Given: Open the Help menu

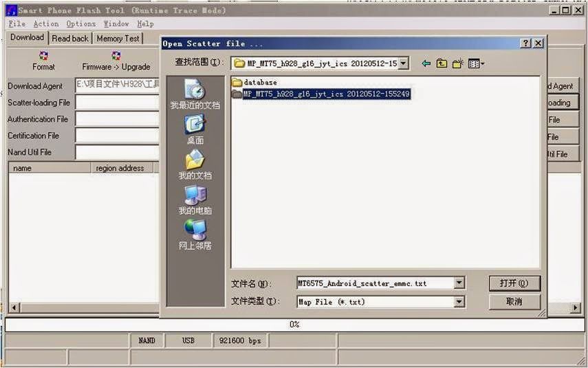Looking at the screenshot, I should pos(145,24).
